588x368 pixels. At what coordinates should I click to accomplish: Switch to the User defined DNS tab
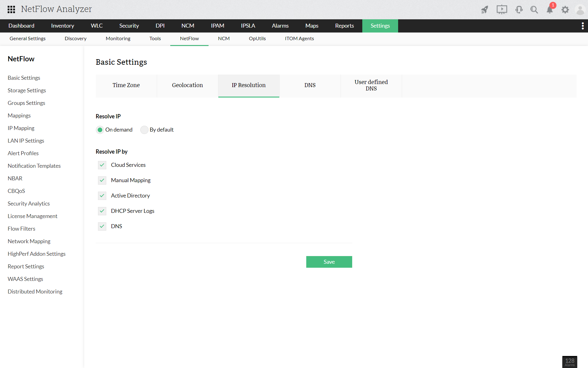[x=371, y=85]
